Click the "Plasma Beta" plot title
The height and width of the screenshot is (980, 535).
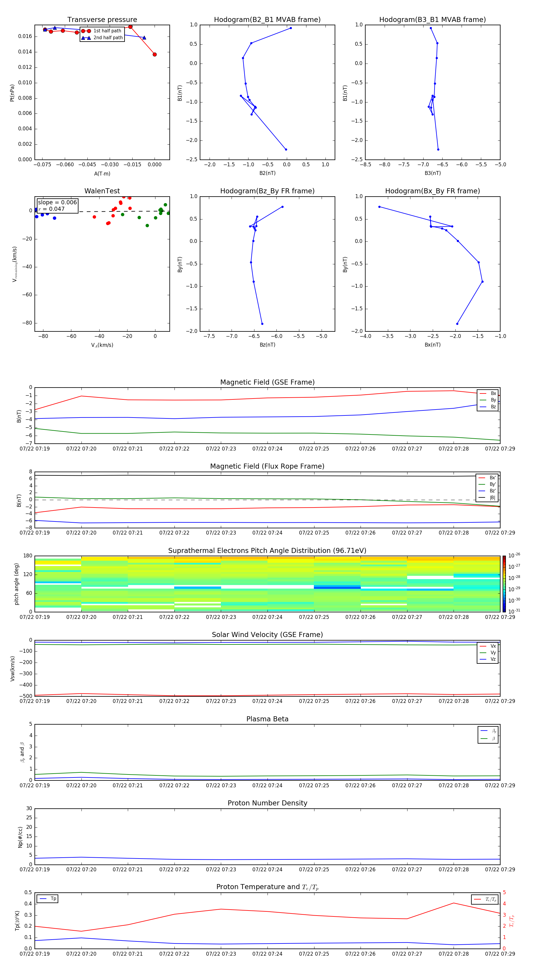(x=267, y=719)
